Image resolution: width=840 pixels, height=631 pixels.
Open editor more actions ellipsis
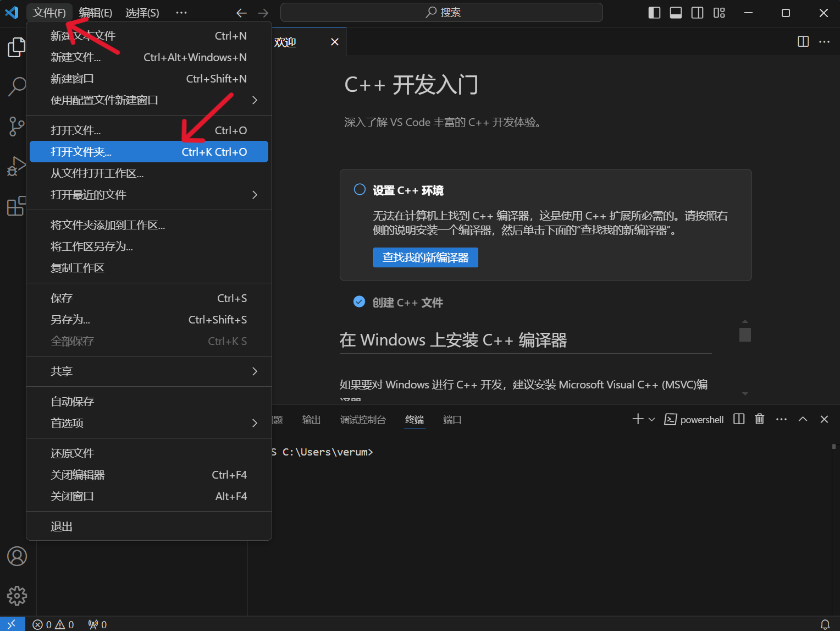(x=825, y=42)
